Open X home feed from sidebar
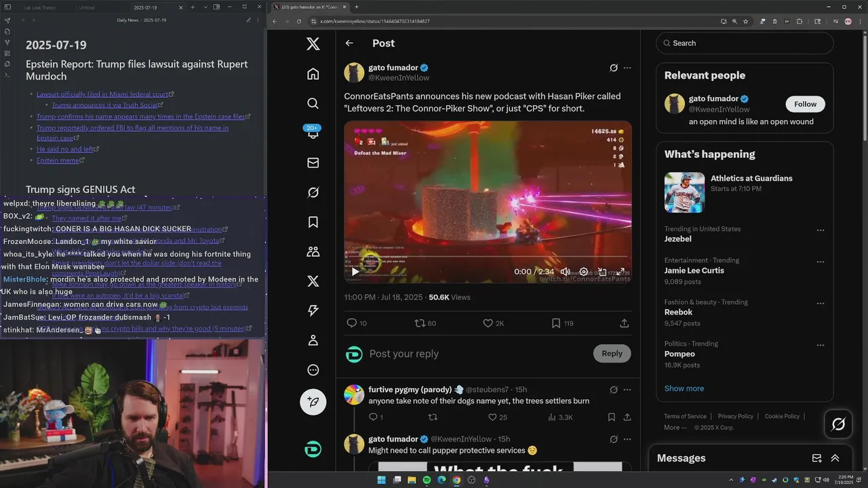This screenshot has height=488, width=868. click(x=313, y=74)
